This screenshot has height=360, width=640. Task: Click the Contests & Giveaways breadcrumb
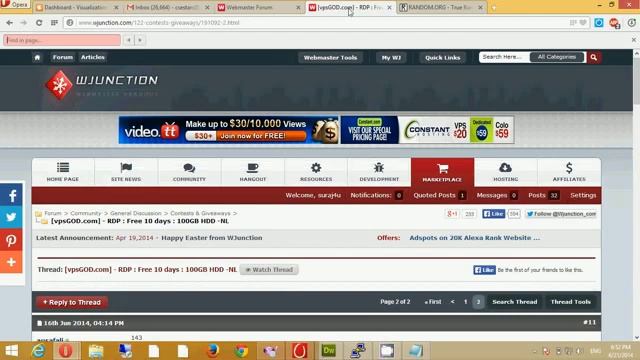pyautogui.click(x=200, y=213)
